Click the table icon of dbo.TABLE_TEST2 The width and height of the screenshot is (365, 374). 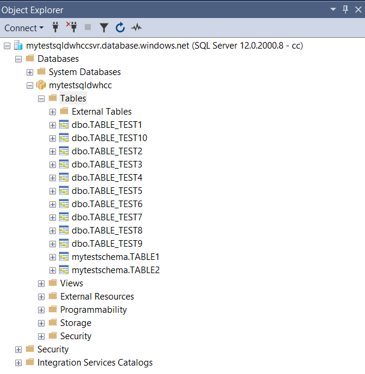tap(64, 151)
